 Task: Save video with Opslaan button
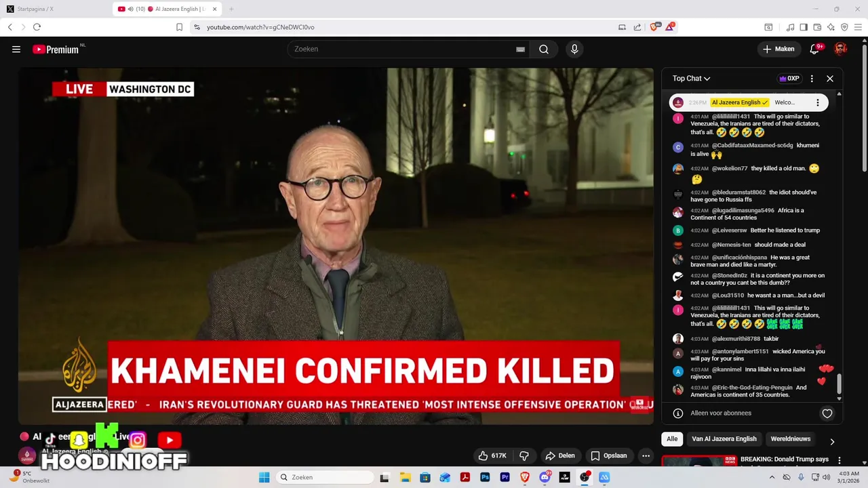609,455
